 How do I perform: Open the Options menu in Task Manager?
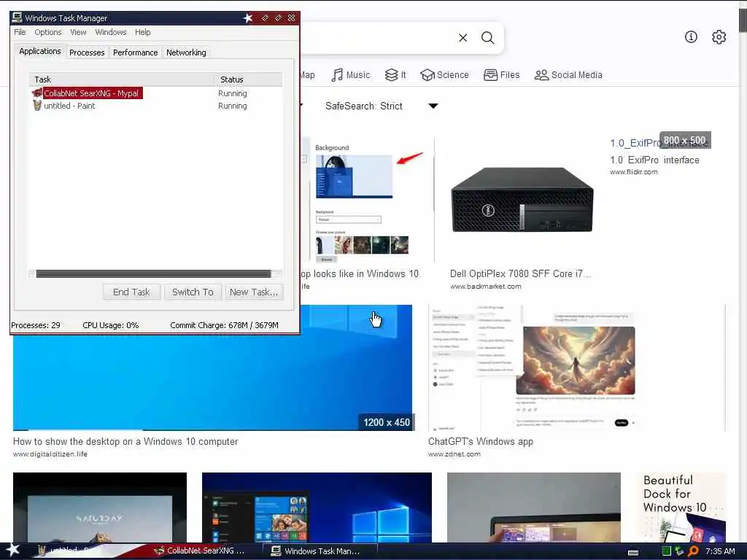(47, 32)
